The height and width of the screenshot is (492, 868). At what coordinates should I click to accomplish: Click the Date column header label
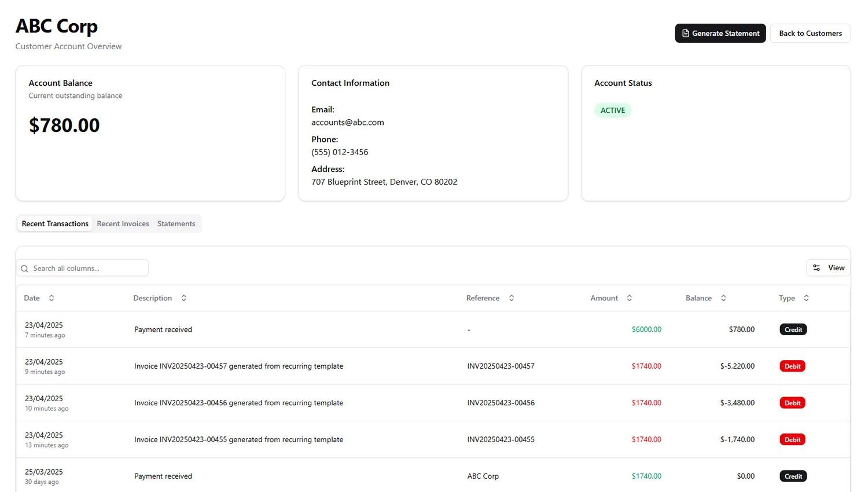[x=32, y=298]
